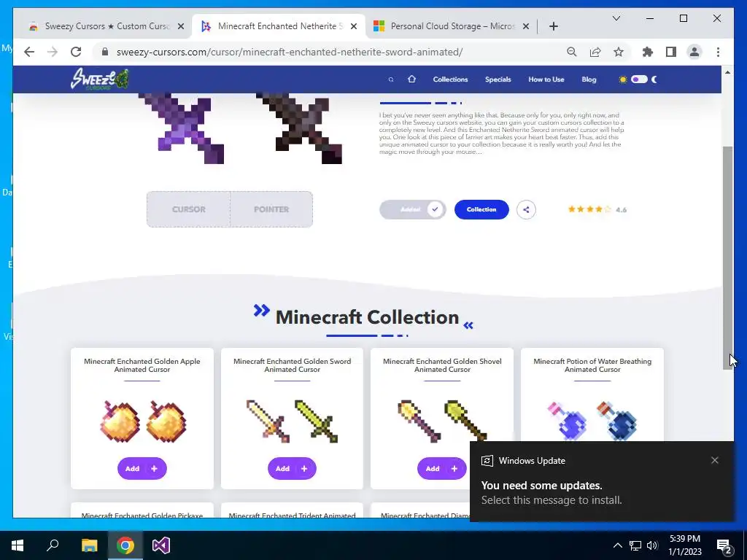Open Visual Studio from taskbar
Image resolution: width=747 pixels, height=560 pixels.
(x=161, y=545)
